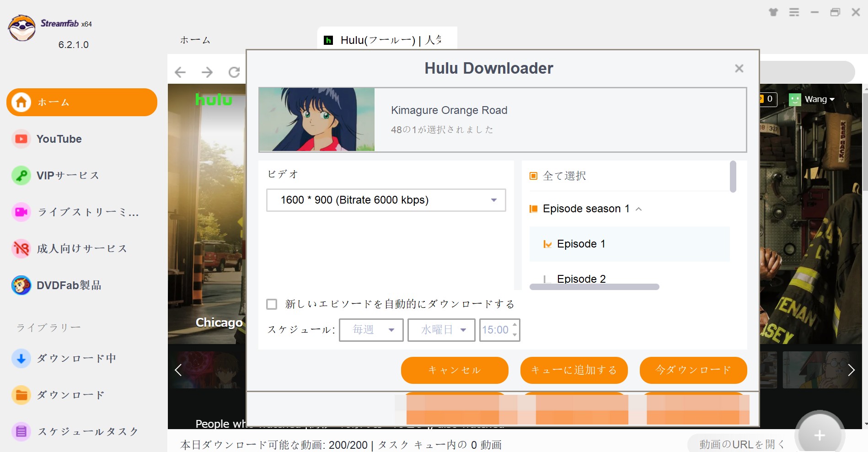This screenshot has width=868, height=452.
Task: Click the T-shirt skin icon
Action: (773, 12)
